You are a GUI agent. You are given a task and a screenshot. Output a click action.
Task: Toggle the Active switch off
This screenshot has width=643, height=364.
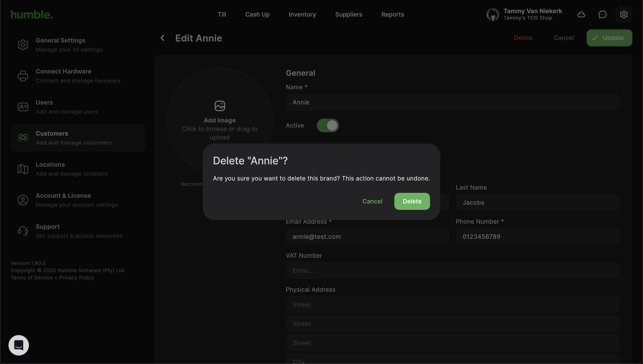tap(327, 125)
